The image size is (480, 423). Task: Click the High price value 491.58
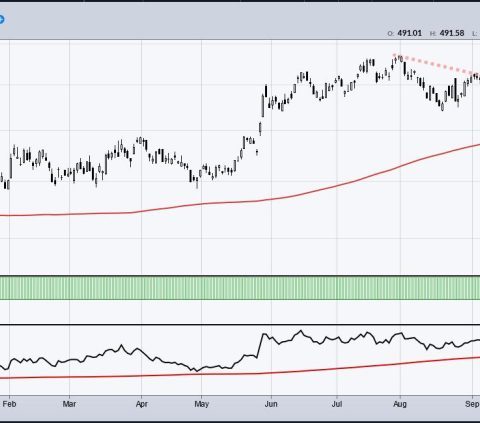(452, 33)
